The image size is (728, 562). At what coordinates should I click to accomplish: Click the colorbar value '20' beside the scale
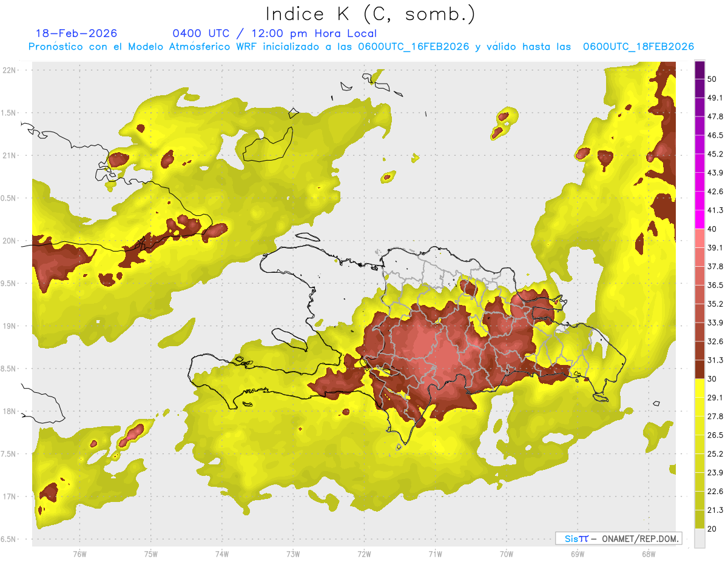pos(712,529)
